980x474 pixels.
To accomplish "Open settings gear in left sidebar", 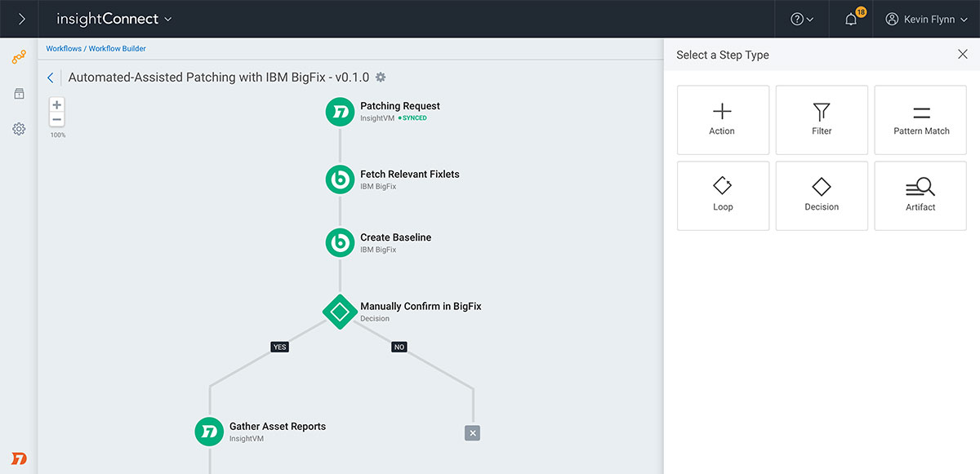I will tap(19, 129).
